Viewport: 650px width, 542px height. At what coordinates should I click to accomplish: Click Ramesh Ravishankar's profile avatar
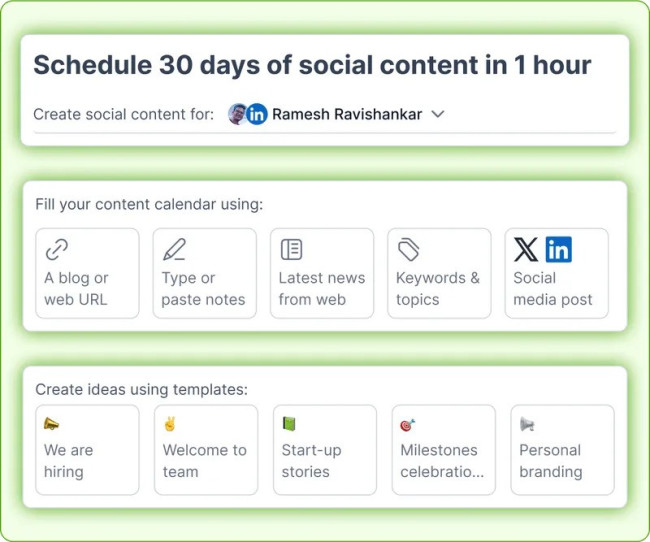(237, 114)
